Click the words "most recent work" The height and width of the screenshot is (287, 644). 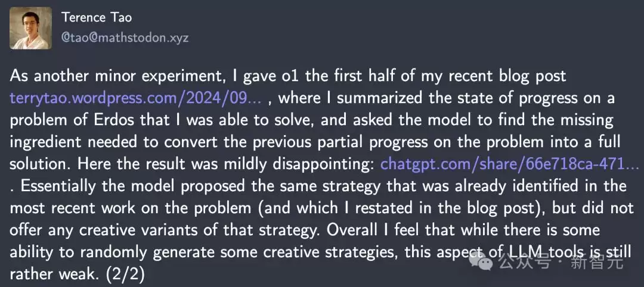click(72, 208)
